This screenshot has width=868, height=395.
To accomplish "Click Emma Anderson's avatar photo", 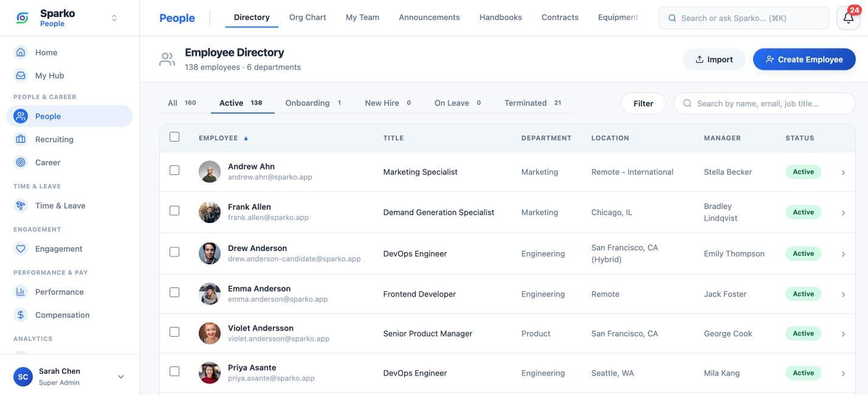I will (210, 294).
